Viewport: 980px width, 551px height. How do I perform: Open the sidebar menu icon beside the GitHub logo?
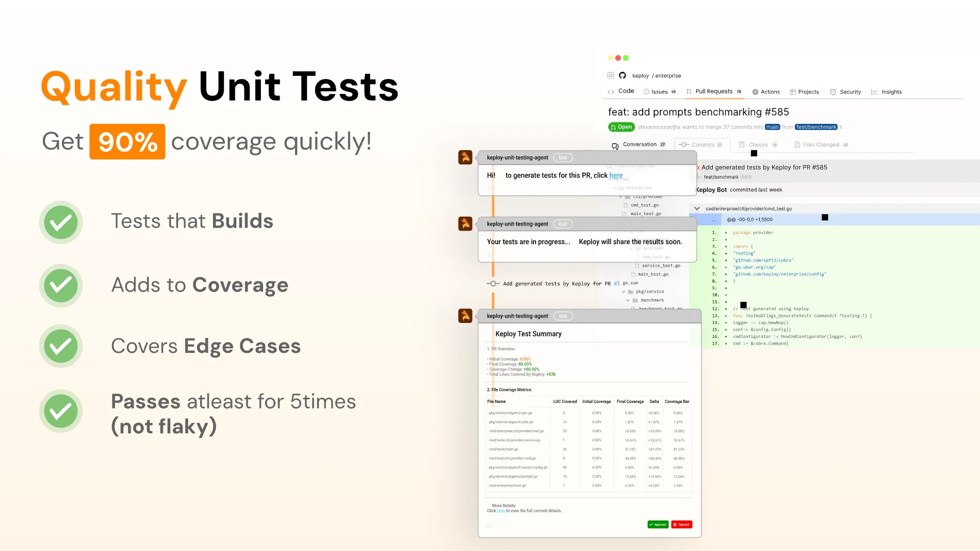pos(611,75)
